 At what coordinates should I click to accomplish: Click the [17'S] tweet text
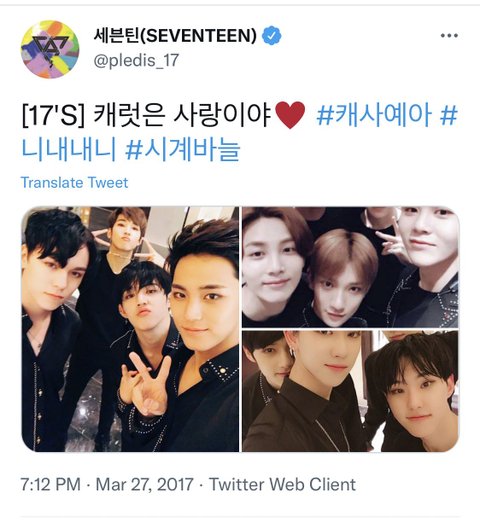53,115
